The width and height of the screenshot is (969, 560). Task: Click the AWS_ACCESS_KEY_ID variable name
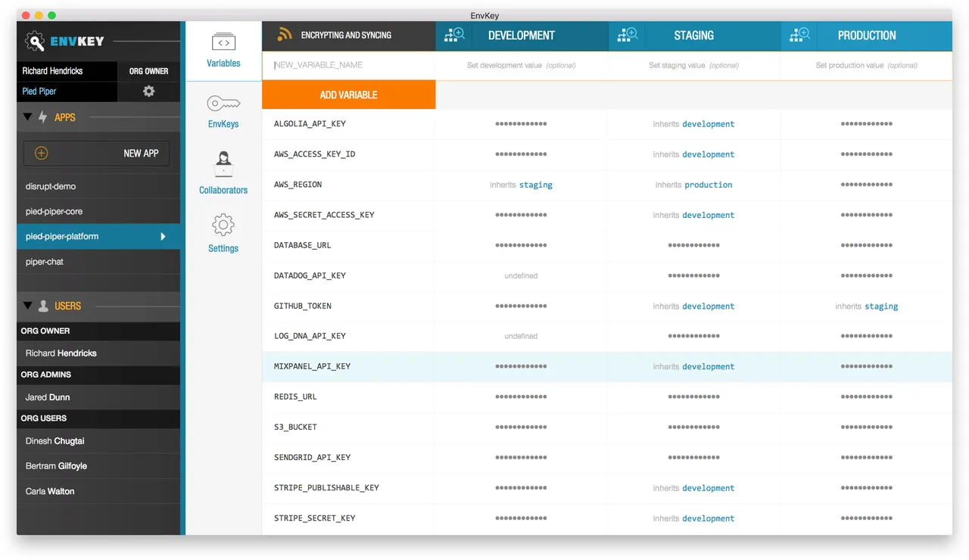coord(314,154)
